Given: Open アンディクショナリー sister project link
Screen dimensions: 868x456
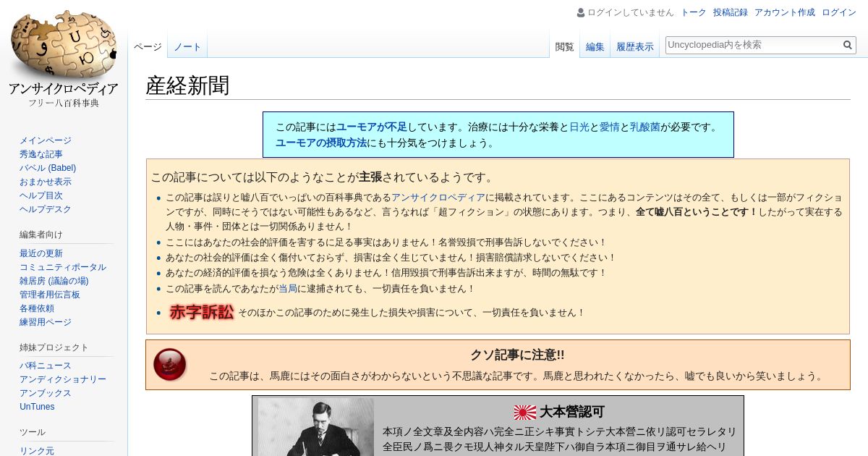Looking at the screenshot, I should point(63,379).
